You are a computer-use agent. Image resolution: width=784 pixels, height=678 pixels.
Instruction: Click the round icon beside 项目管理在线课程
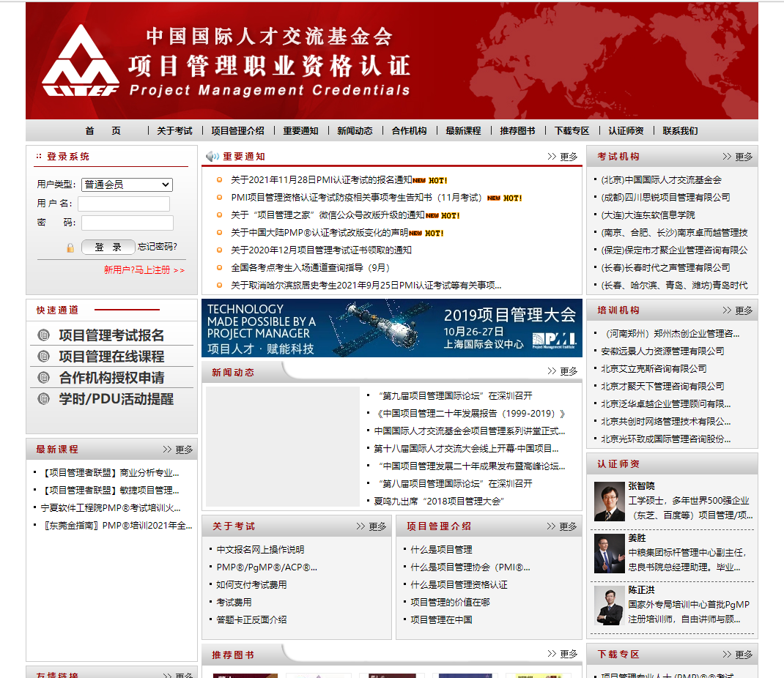pyautogui.click(x=44, y=357)
